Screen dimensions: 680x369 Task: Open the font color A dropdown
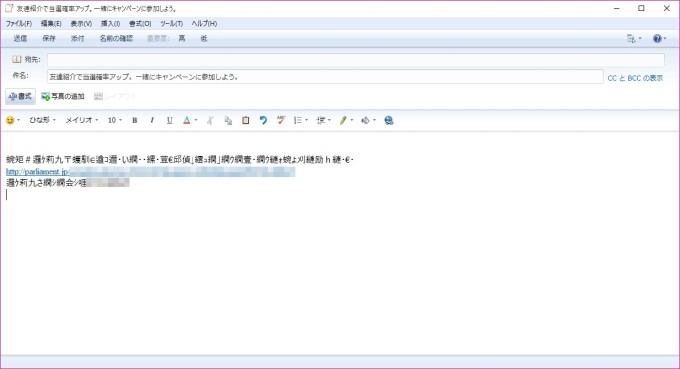coord(190,121)
